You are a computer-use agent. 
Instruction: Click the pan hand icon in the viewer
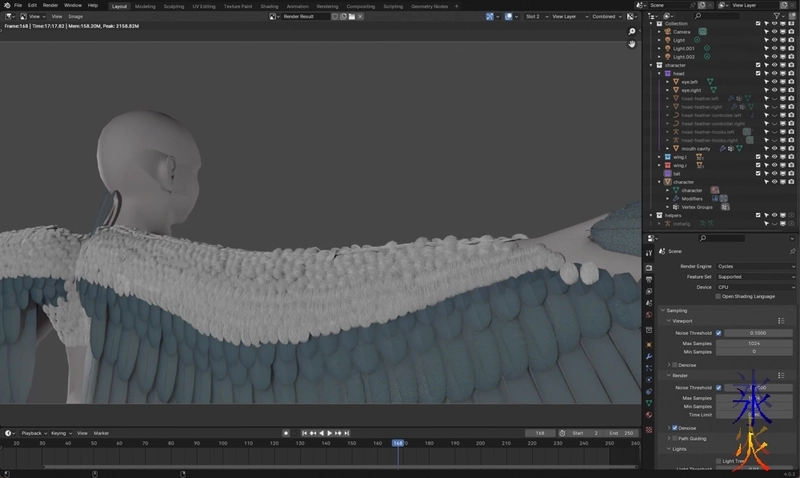[x=632, y=45]
